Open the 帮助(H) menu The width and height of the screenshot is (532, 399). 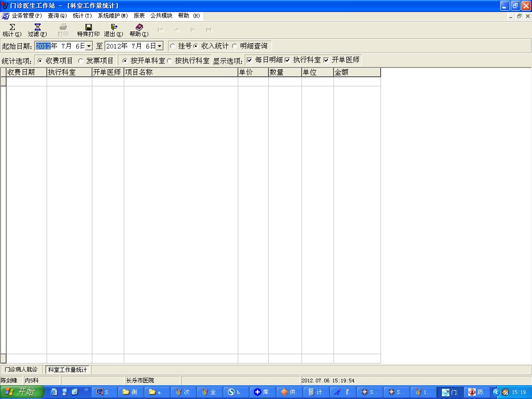(x=188, y=16)
